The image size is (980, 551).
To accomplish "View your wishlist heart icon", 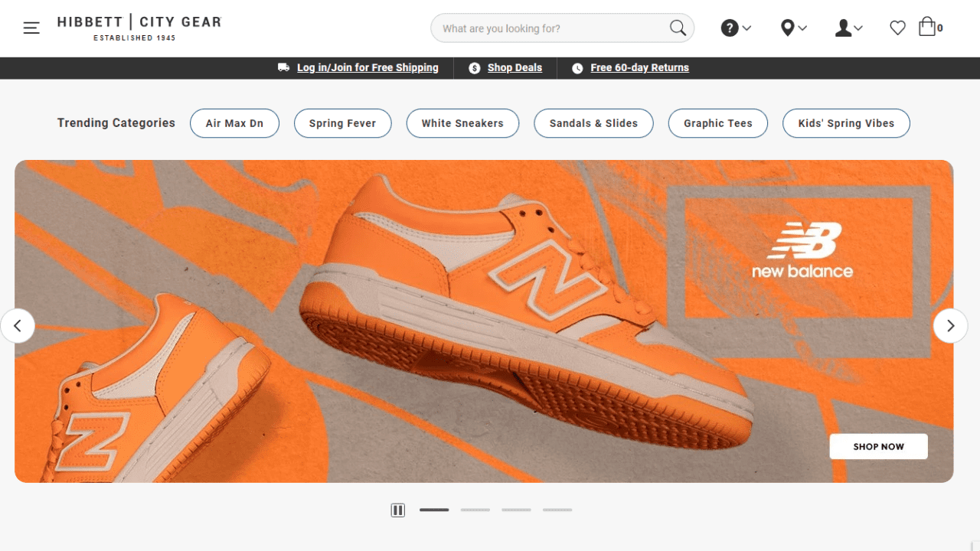I will click(897, 28).
